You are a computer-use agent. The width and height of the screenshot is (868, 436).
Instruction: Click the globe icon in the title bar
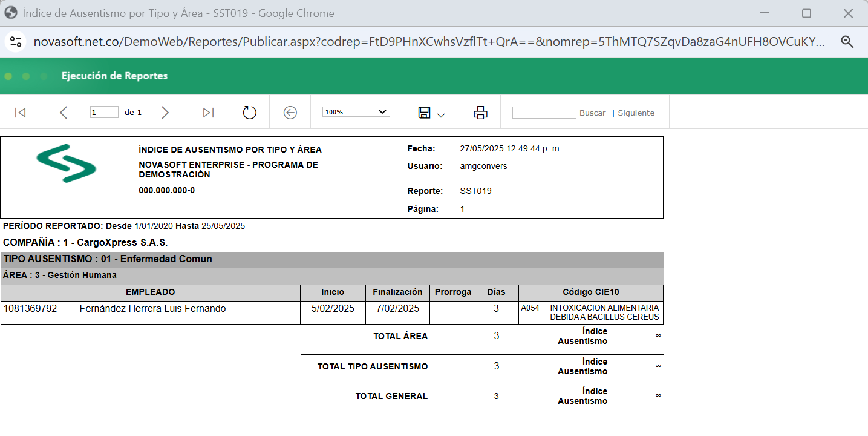pyautogui.click(x=10, y=13)
